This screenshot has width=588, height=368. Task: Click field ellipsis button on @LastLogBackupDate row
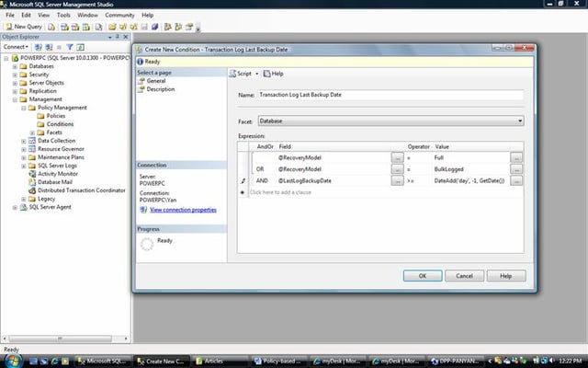[x=397, y=180]
